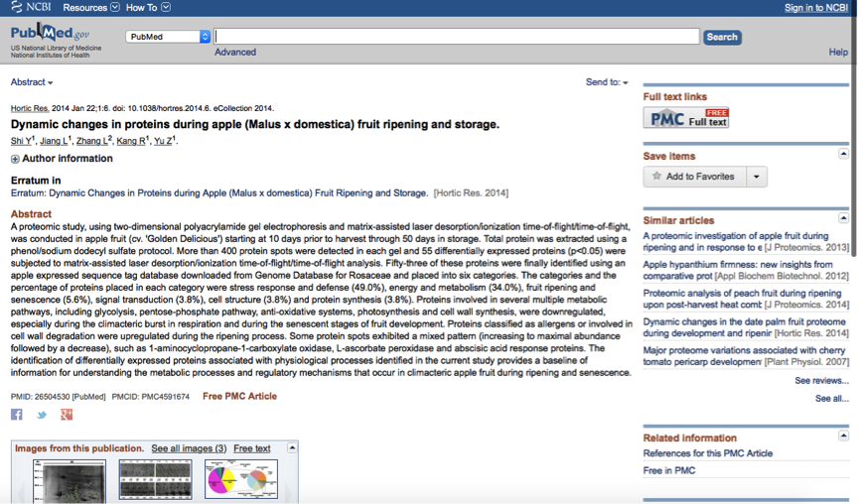Collapse the Save items panel

[843, 154]
